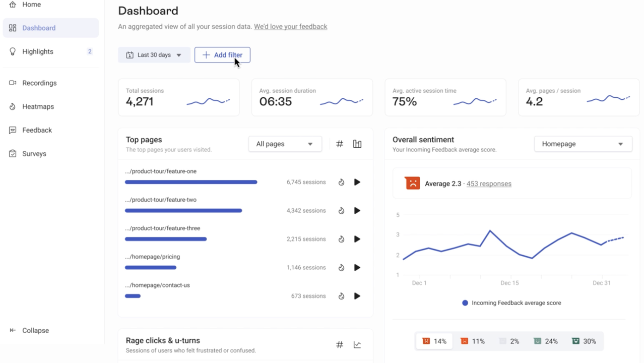
Task: Open Surveys in the sidebar
Action: pyautogui.click(x=34, y=154)
